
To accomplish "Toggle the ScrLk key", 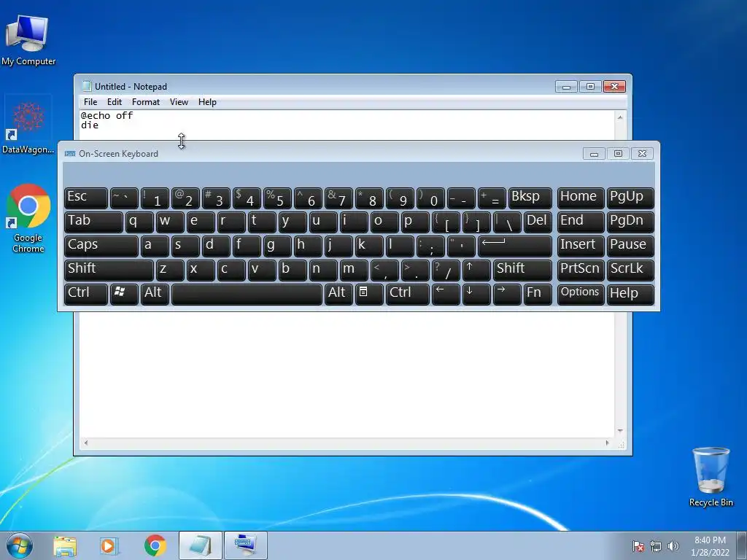I will point(630,270).
